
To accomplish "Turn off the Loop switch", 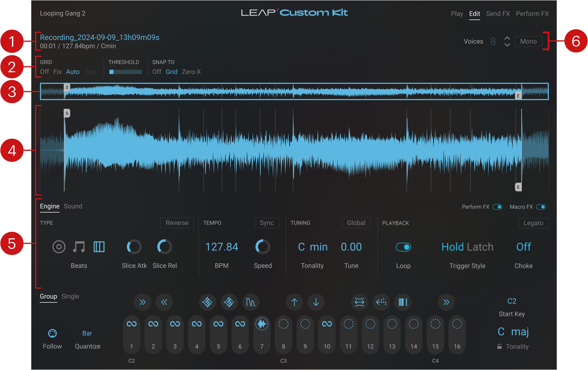I will [x=403, y=247].
